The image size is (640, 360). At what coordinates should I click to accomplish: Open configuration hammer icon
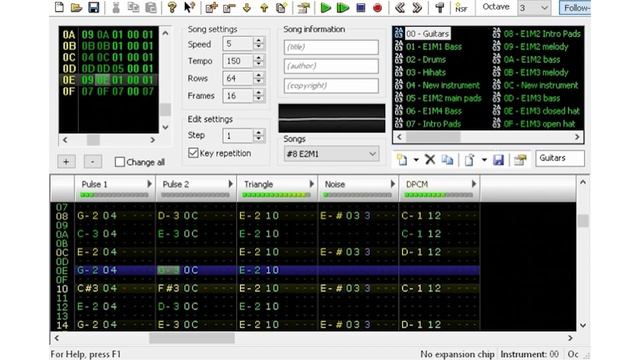[x=439, y=7]
